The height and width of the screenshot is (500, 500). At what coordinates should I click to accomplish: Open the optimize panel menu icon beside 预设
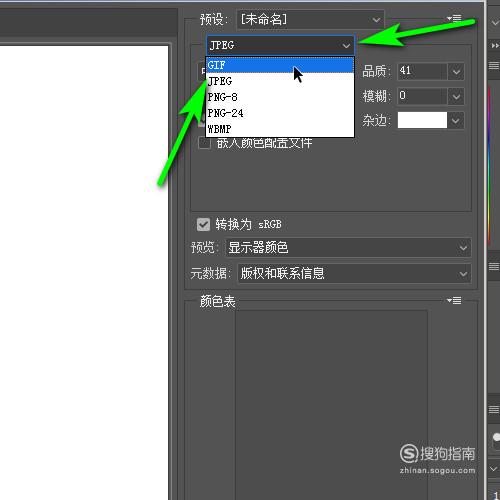454,18
